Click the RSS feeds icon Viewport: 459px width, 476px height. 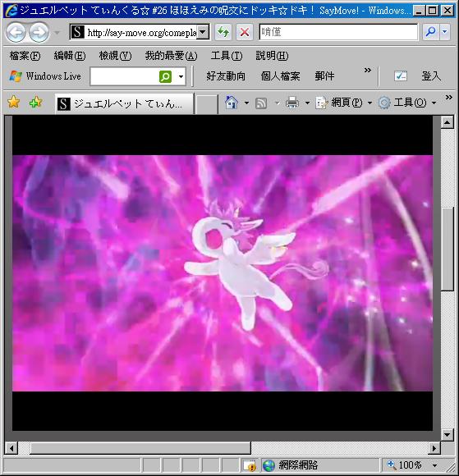(261, 103)
